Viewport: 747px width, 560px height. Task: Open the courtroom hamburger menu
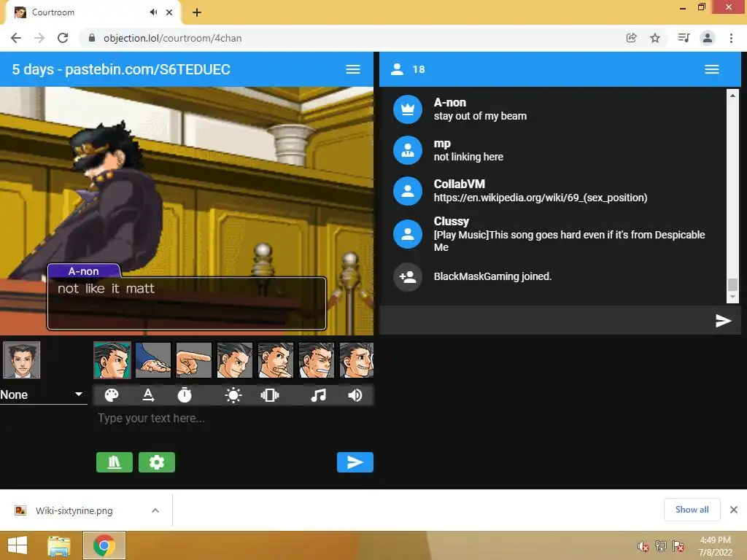(x=353, y=69)
